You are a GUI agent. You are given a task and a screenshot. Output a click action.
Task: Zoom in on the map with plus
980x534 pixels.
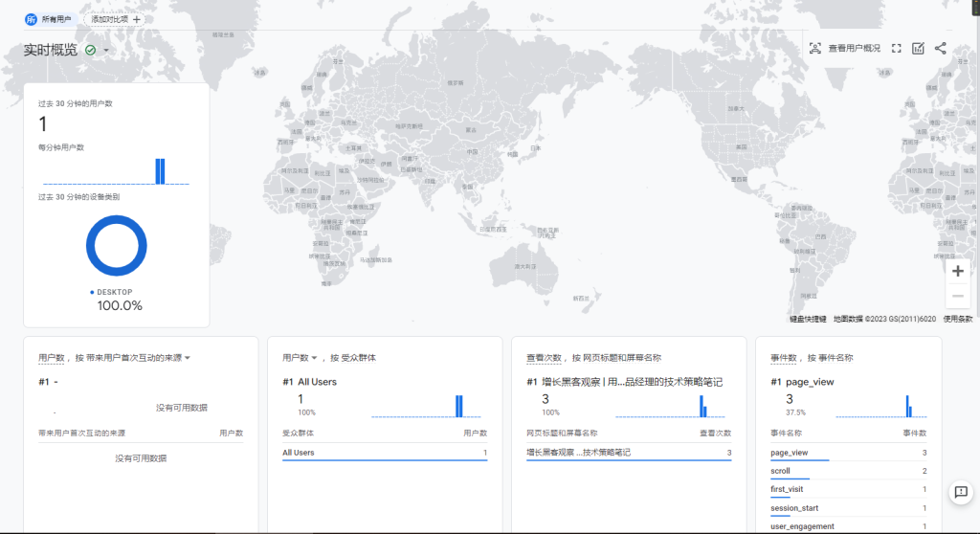[x=958, y=271]
